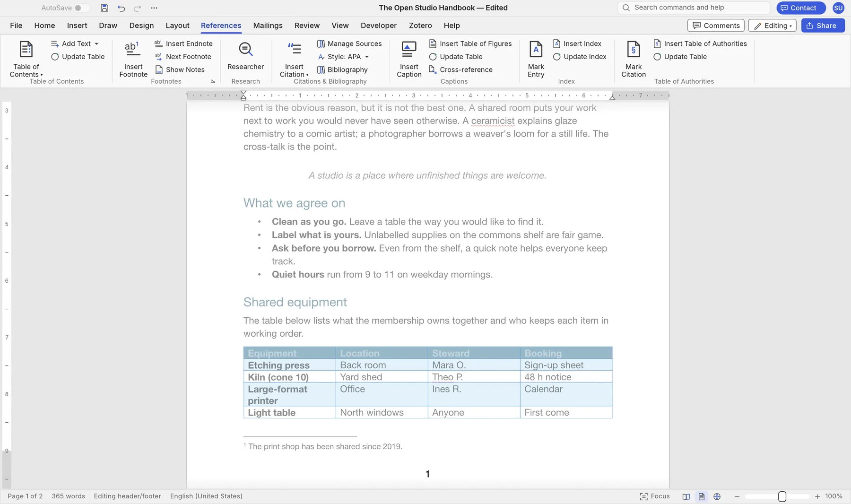Image resolution: width=851 pixels, height=504 pixels.
Task: Click the Contact button
Action: [801, 8]
